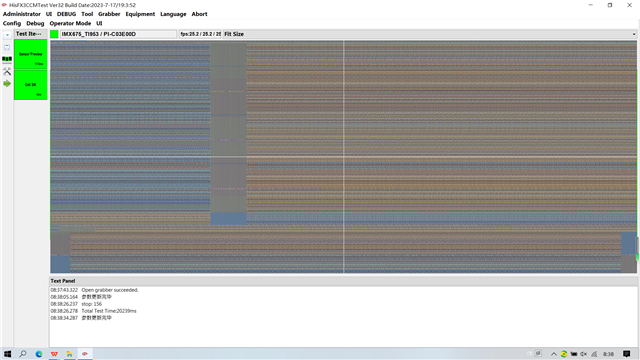The image size is (640, 360).
Task: Open Microsoft Edge from the taskbar
Action: click(39, 354)
